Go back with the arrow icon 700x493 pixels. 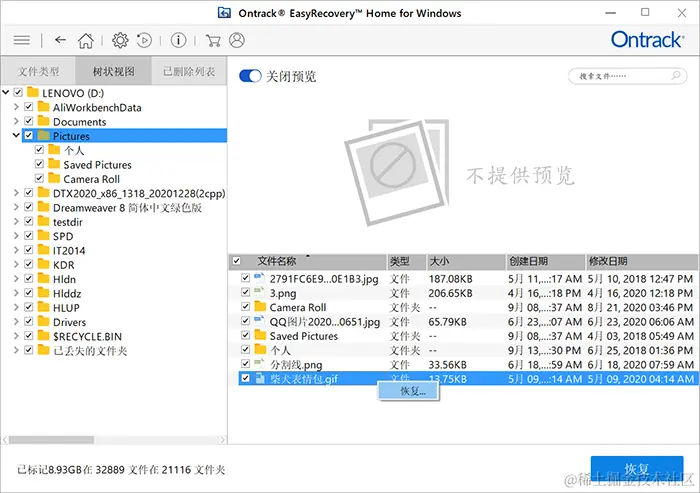pos(60,40)
